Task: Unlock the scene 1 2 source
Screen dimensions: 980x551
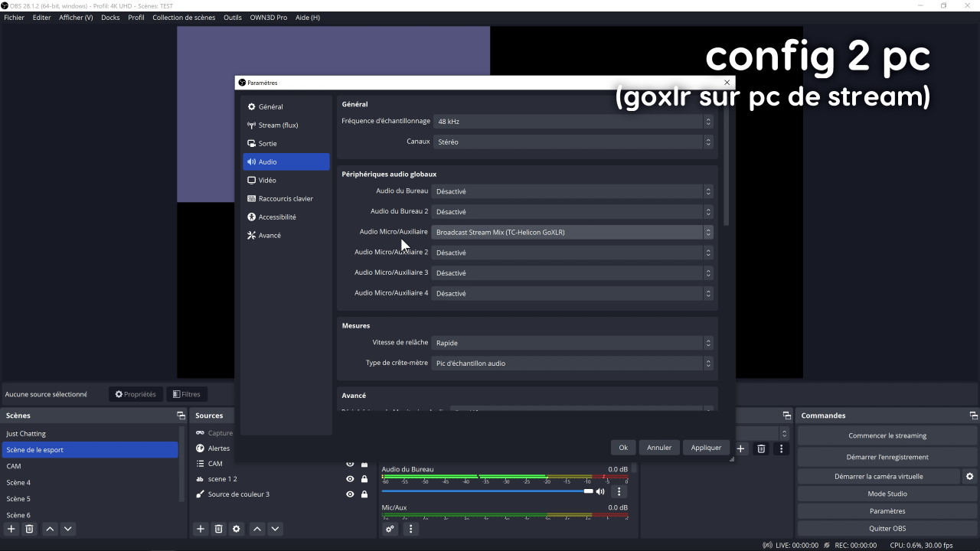Action: point(364,478)
